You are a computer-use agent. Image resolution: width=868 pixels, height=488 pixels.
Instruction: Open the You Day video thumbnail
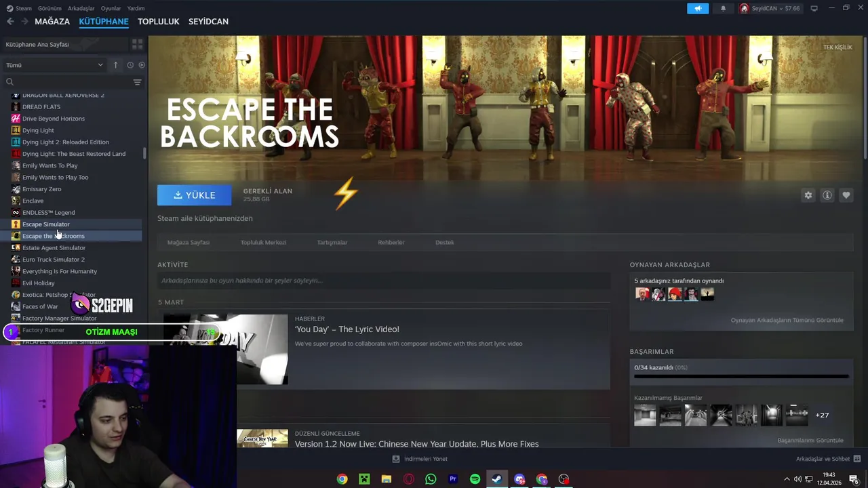coord(225,349)
